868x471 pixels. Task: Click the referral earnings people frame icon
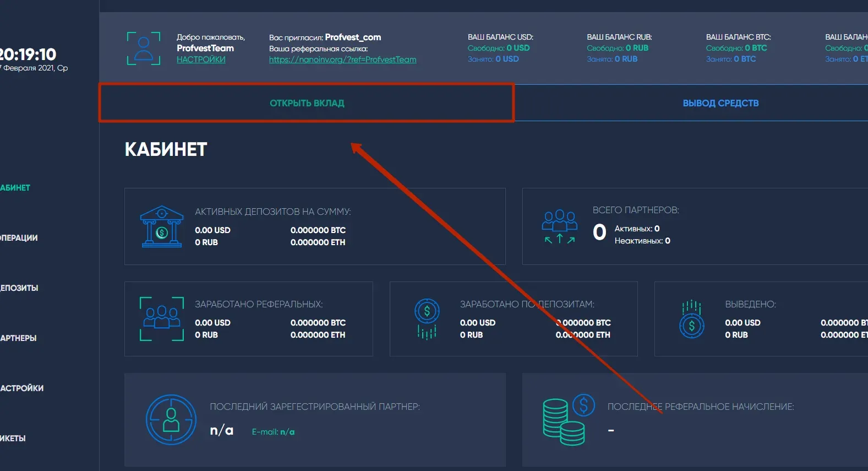(x=162, y=319)
